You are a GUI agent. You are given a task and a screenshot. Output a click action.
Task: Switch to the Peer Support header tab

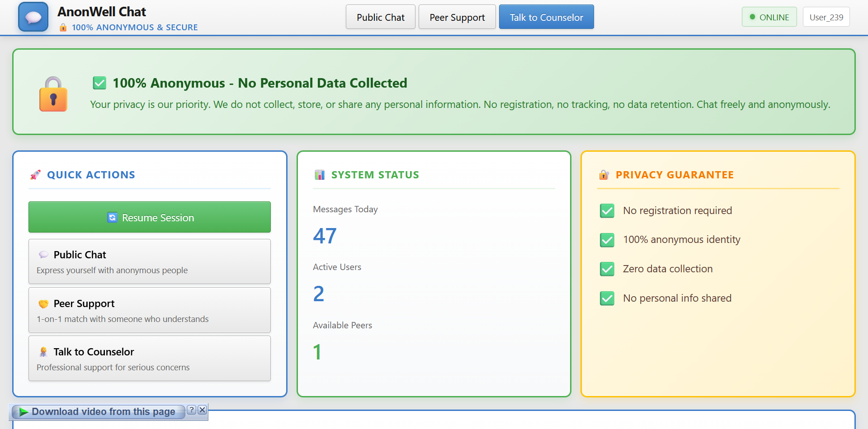tap(457, 17)
